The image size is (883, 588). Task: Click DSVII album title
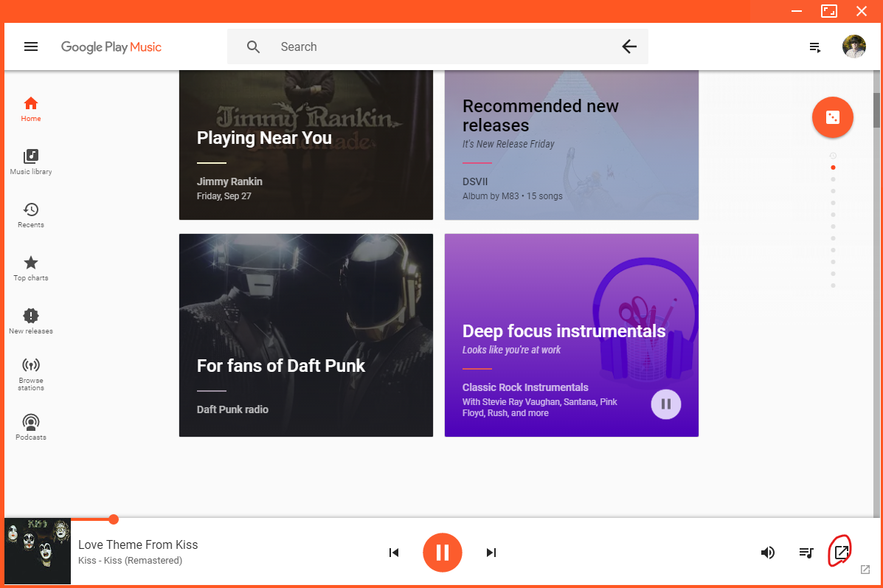tap(475, 181)
